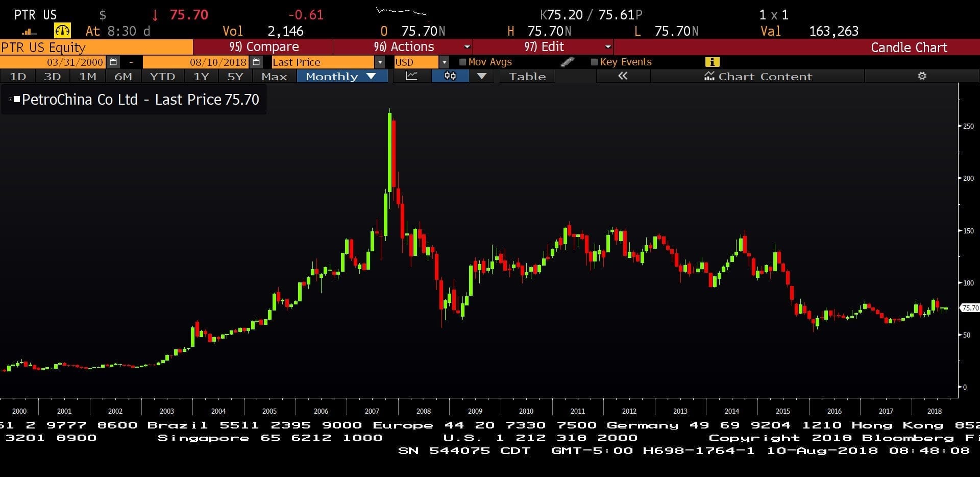This screenshot has width=980, height=477.
Task: Edit the start date 03/31/2000 field
Action: 54,62
